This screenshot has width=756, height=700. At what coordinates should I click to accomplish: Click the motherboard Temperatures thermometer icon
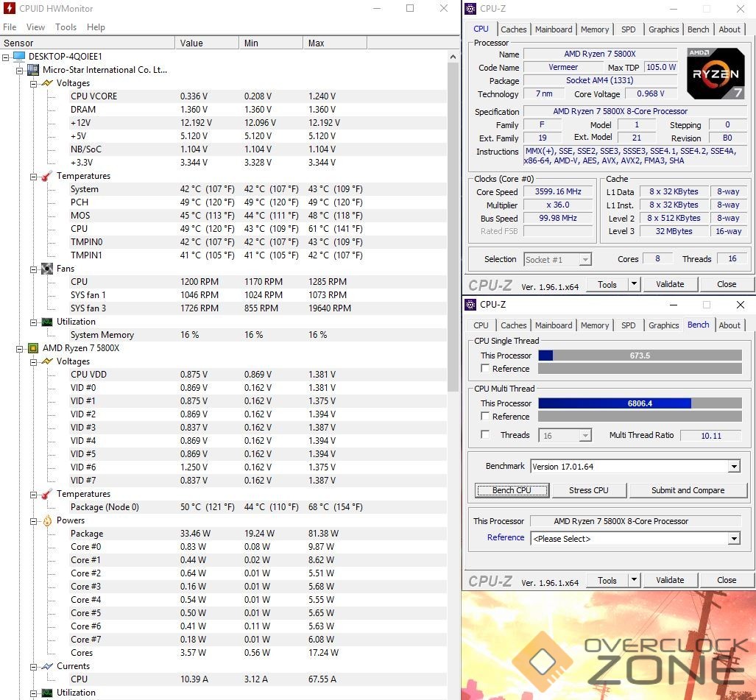[47, 176]
